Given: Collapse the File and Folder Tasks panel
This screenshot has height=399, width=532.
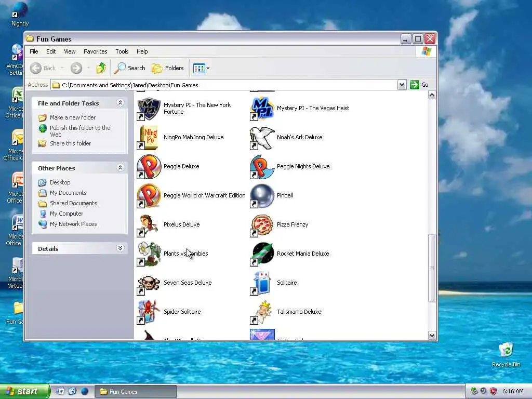Looking at the screenshot, I should tap(120, 103).
